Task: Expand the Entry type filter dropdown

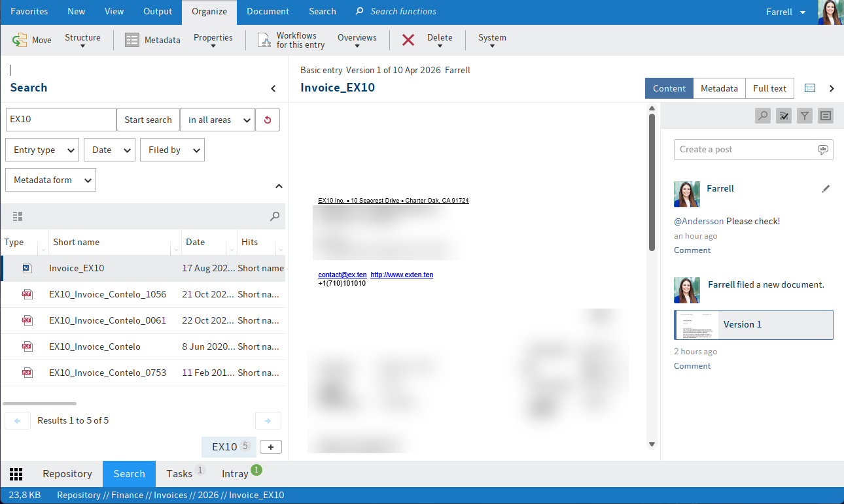Action: 42,150
